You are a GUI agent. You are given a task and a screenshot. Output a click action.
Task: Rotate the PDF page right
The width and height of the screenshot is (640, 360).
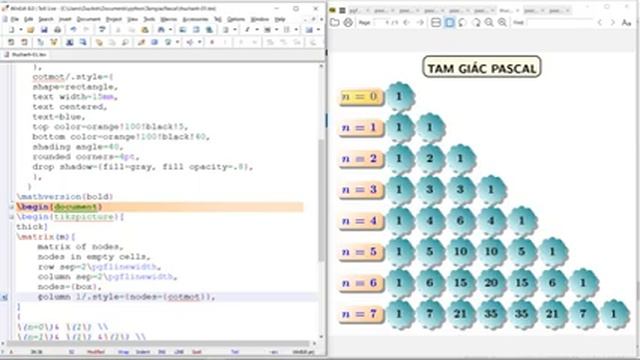click(x=476, y=22)
